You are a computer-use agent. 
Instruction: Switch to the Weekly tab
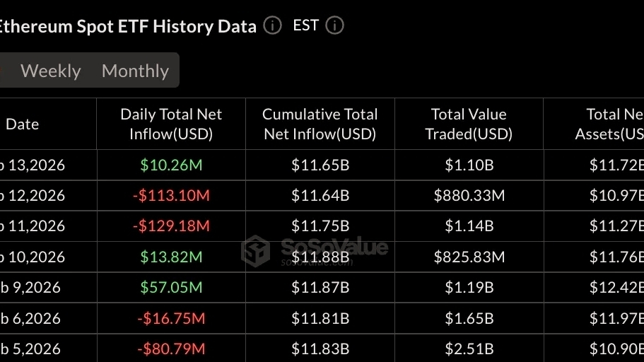coord(50,71)
